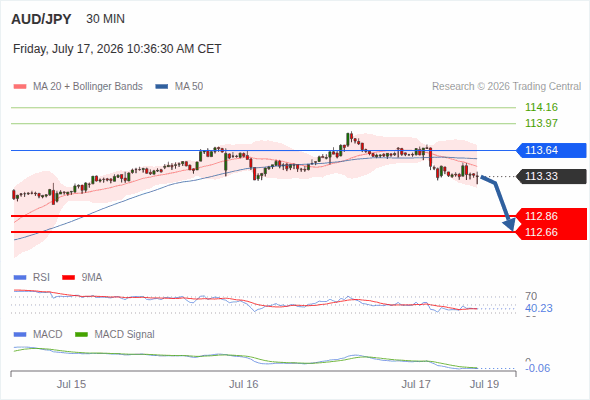Image resolution: width=590 pixels, height=400 pixels.
Task: Select the date text Friday, July 17, 2026
Action: pos(68,49)
